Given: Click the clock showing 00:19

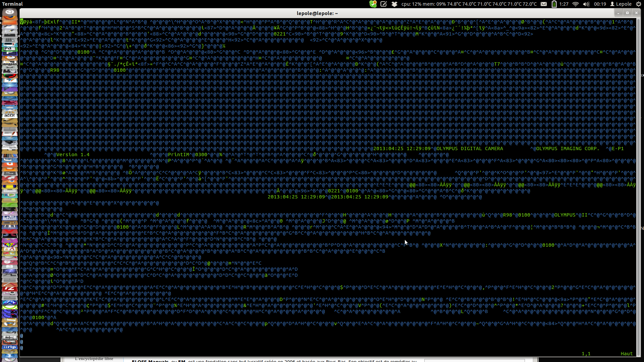Looking at the screenshot, I should pos(600,4).
